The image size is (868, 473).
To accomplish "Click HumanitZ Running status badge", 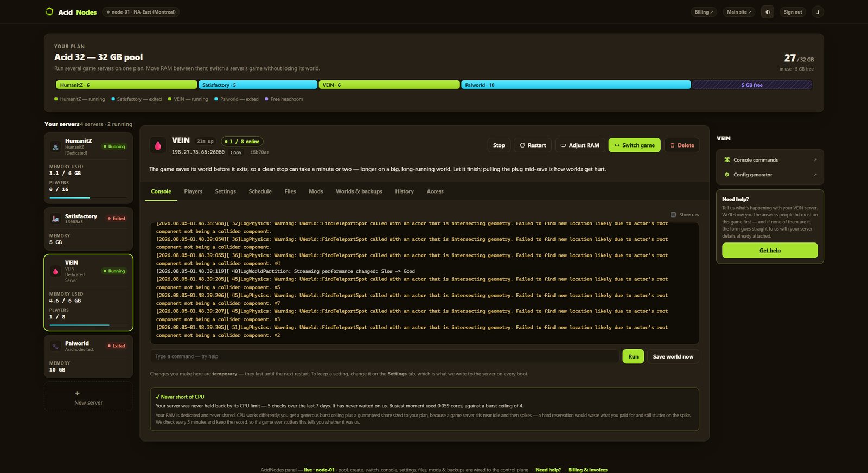I will [114, 146].
